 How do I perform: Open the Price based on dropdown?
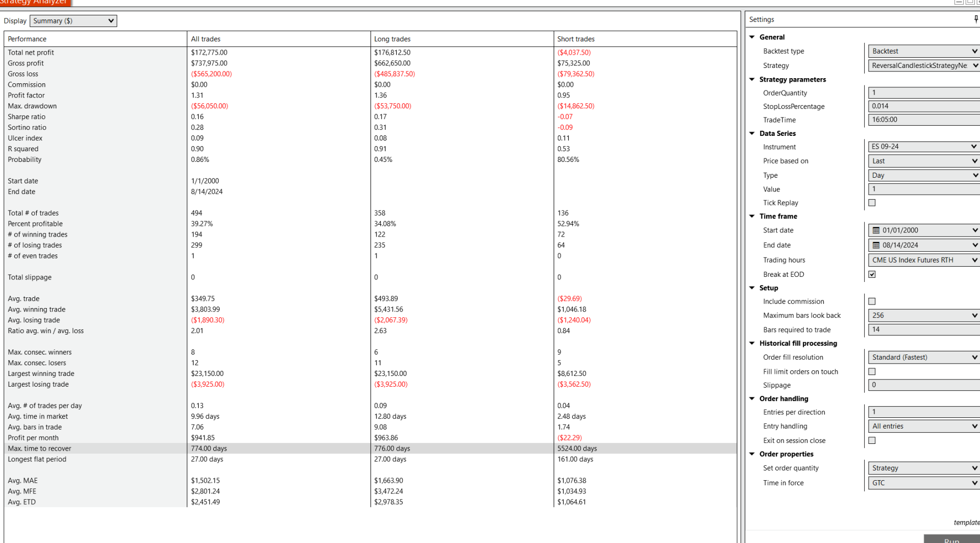[924, 161]
